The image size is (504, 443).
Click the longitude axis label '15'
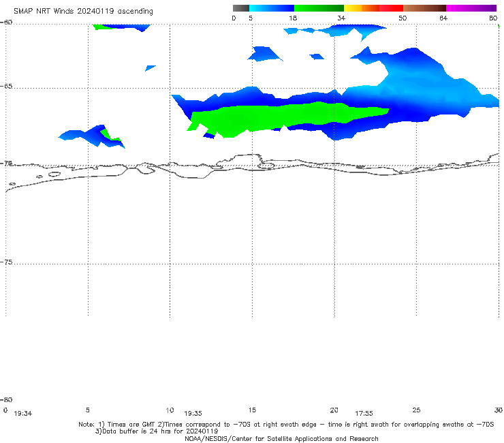[x=252, y=410]
